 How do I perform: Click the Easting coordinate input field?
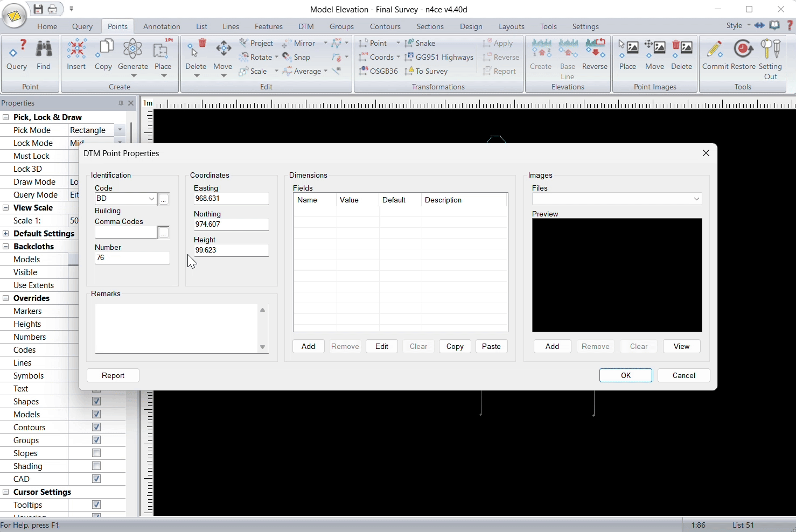point(231,199)
